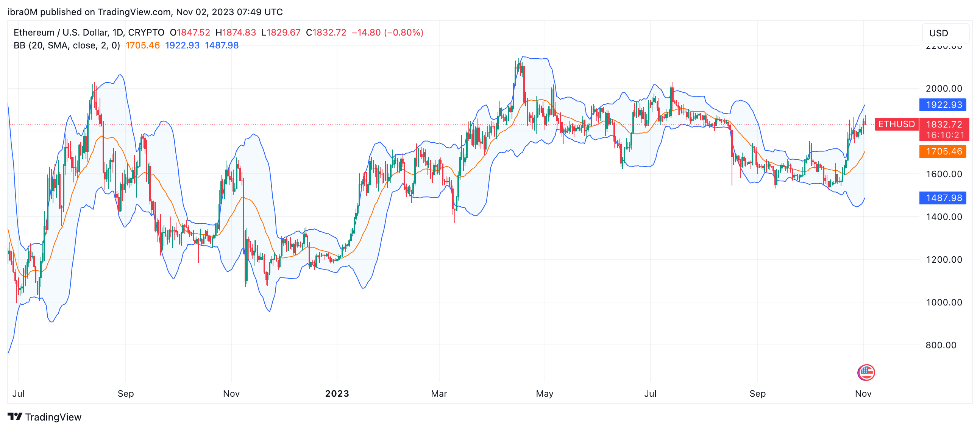Click the 1000.00 price axis label
980x430 pixels.
944,302
